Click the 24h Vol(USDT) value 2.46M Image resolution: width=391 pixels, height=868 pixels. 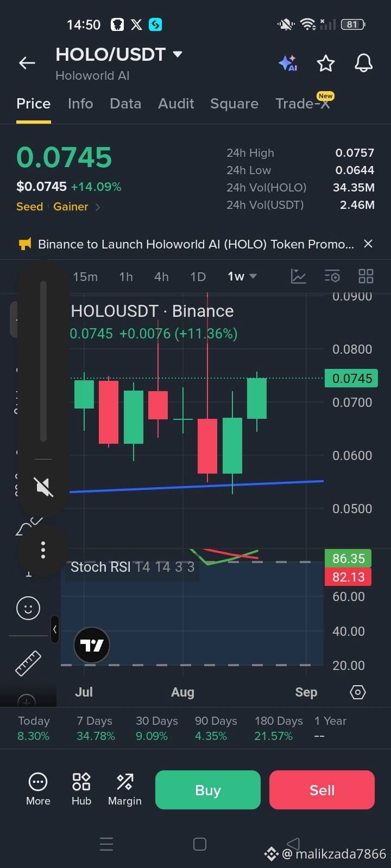pos(357,205)
